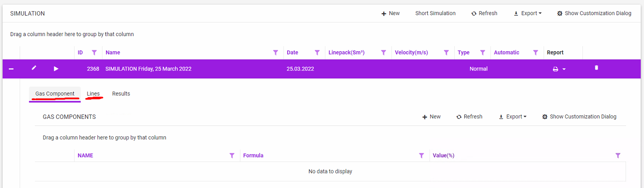Viewport: 644px width, 188px height.
Task: Switch to the Results tab
Action: [x=121, y=94]
